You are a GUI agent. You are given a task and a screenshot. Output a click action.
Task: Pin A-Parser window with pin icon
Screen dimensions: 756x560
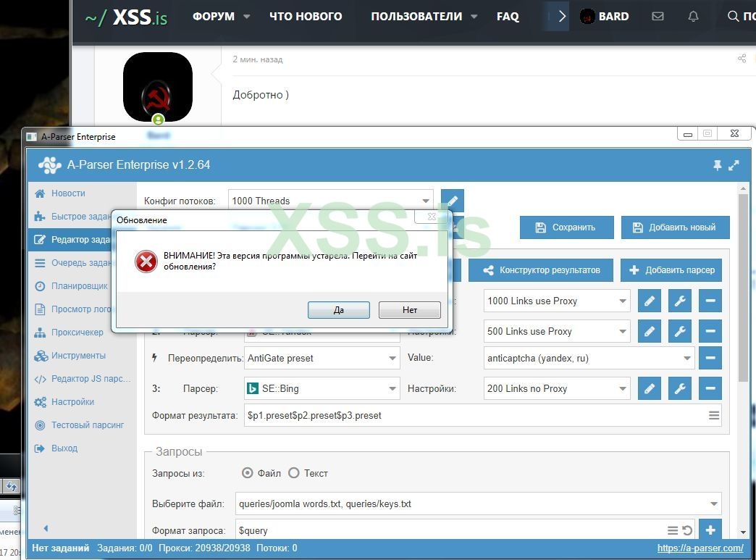click(718, 165)
